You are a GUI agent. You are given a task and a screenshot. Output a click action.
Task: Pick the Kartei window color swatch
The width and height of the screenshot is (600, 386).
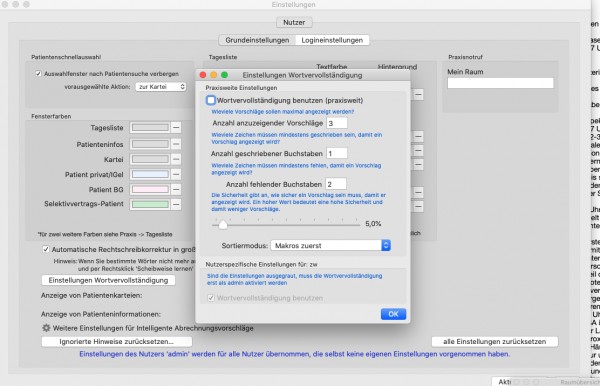coord(150,159)
